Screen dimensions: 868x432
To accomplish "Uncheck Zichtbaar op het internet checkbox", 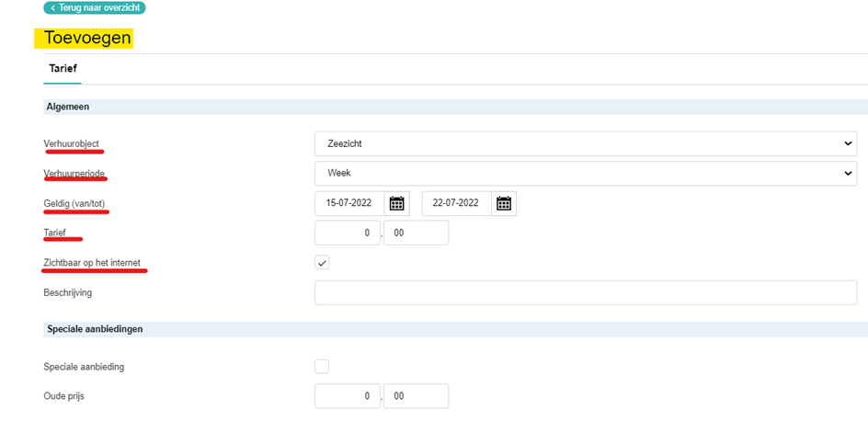I will [322, 263].
